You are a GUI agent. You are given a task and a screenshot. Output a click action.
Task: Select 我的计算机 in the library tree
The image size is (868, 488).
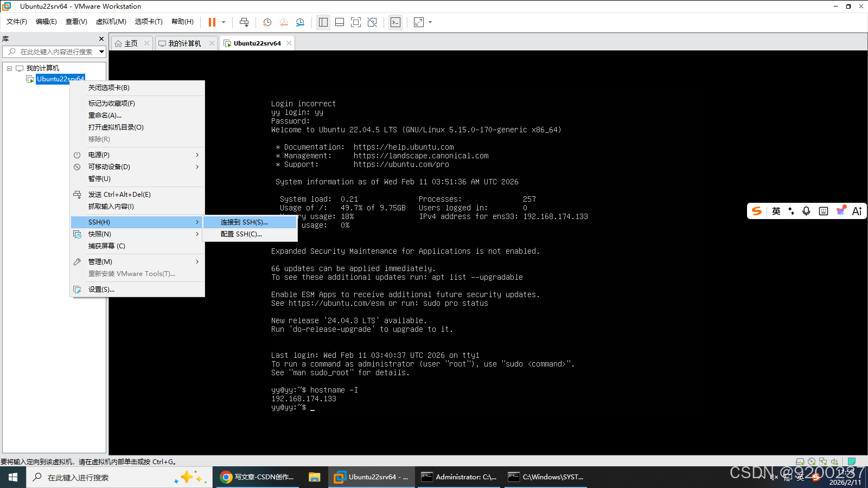(43, 68)
